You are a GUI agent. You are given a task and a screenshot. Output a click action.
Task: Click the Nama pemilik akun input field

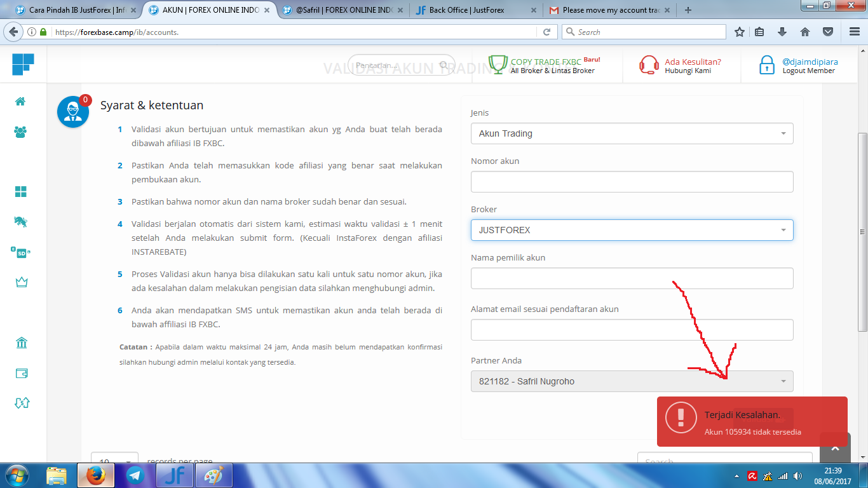point(632,278)
